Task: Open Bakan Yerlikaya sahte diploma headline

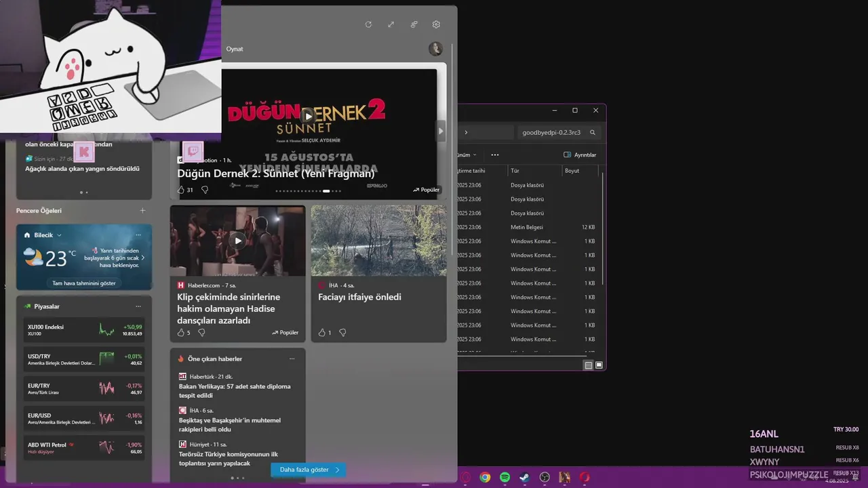Action: pyautogui.click(x=235, y=390)
